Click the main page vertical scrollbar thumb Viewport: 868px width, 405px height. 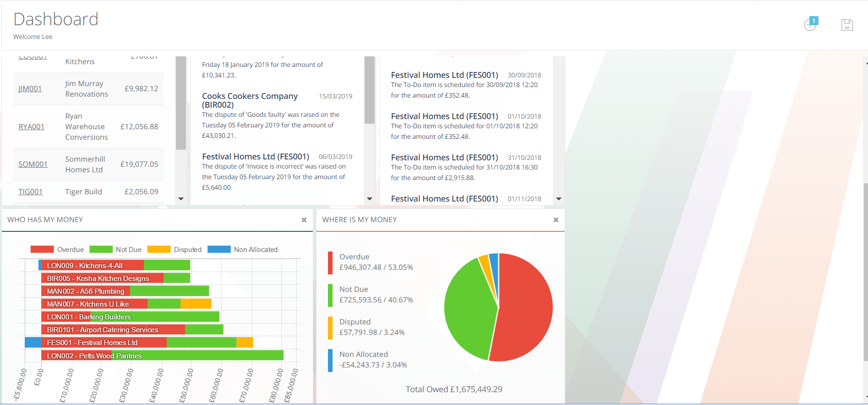click(865, 271)
